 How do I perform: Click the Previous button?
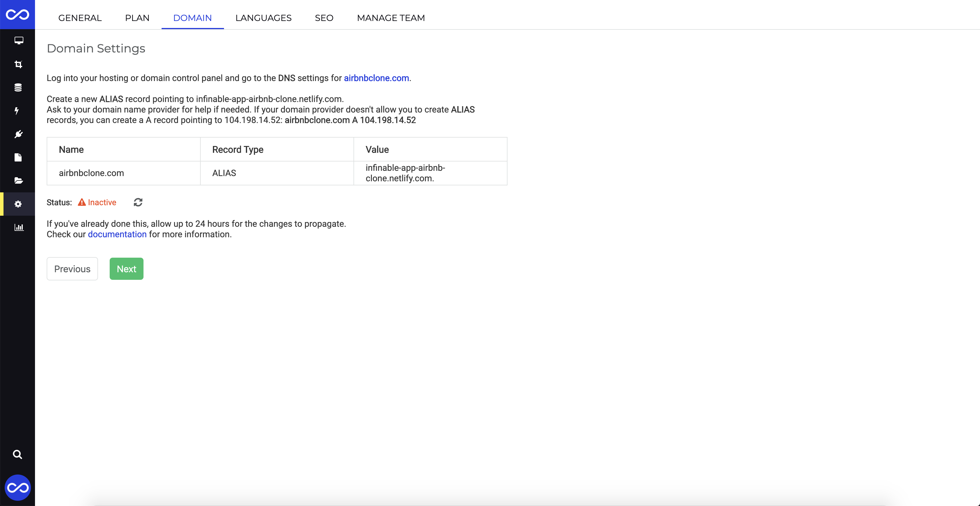tap(72, 269)
